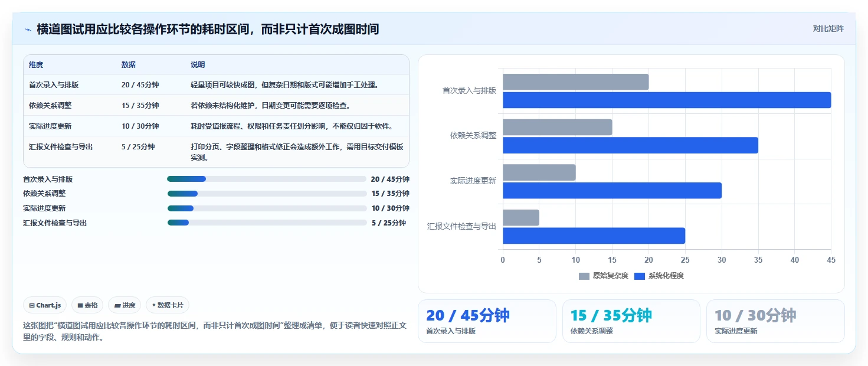Click the 依赖关系调整 progress bar
868x366 pixels.
[x=267, y=194]
